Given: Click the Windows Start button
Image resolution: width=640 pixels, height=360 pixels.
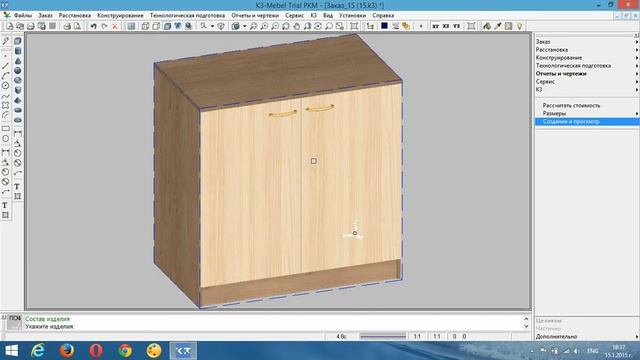Looking at the screenshot, I should point(11,351).
